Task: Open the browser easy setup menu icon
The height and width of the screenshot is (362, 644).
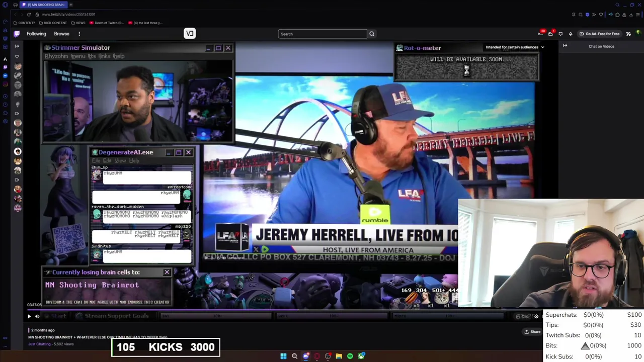Action: pyautogui.click(x=638, y=15)
